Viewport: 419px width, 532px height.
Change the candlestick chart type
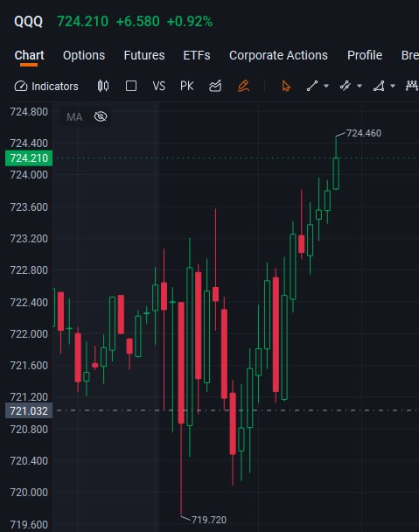tap(103, 86)
